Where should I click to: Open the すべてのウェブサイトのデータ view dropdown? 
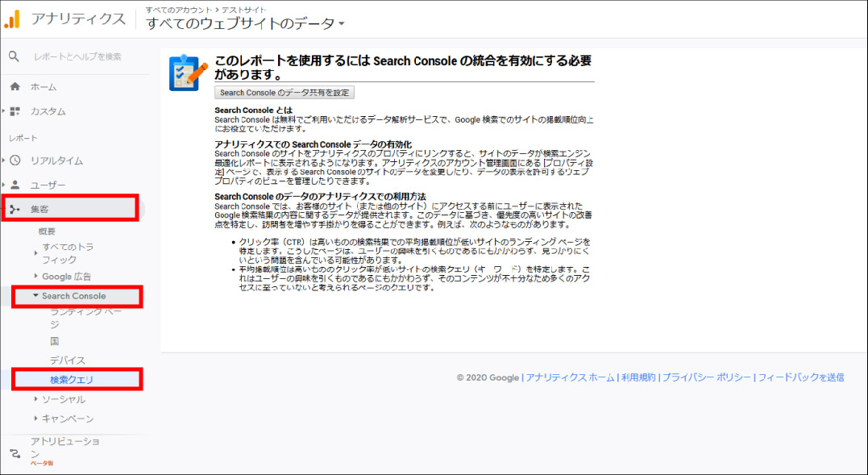pyautogui.click(x=245, y=23)
